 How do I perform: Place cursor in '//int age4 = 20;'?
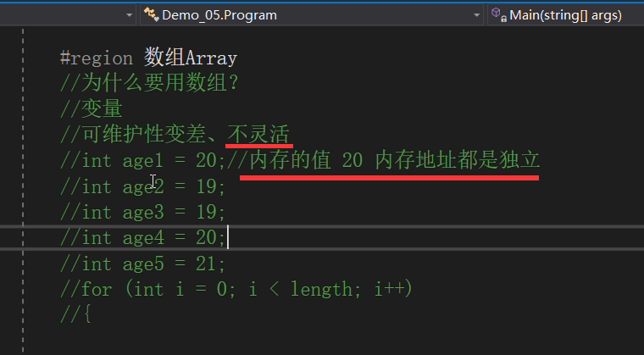click(x=143, y=237)
